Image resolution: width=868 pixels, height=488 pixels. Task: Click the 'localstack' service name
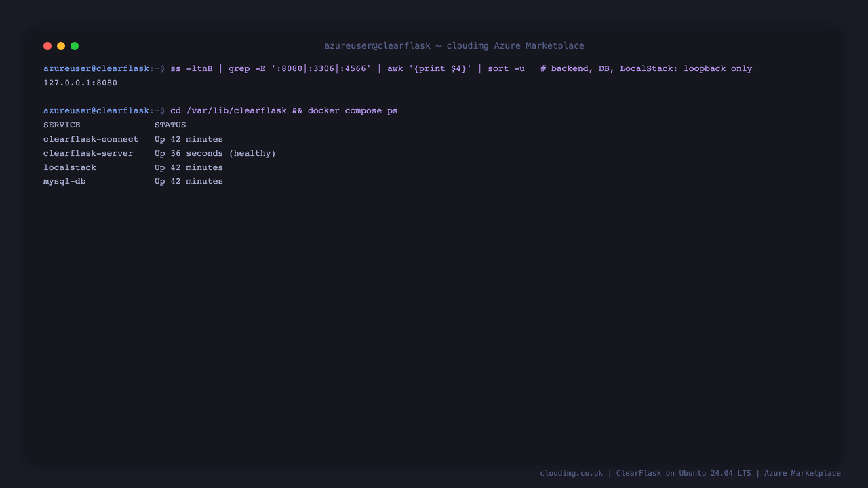coord(70,167)
